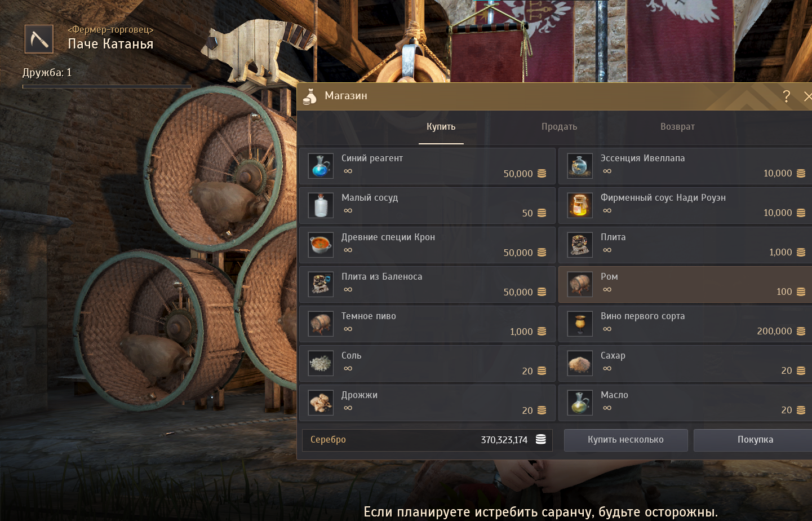The image size is (812, 521).
Task: Select the Синий реагент potion icon
Action: (321, 166)
